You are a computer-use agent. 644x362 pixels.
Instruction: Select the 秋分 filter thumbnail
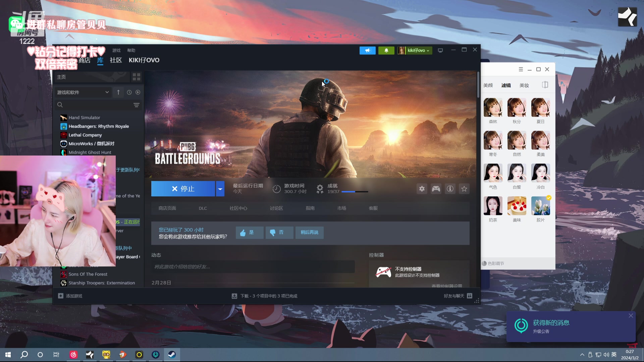pyautogui.click(x=517, y=107)
